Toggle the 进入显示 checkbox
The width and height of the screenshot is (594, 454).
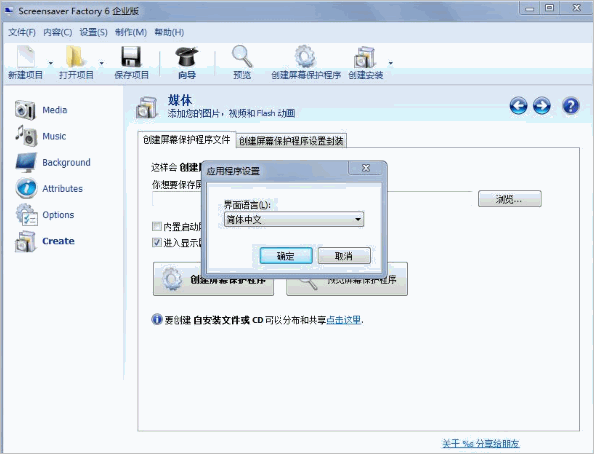pos(157,242)
